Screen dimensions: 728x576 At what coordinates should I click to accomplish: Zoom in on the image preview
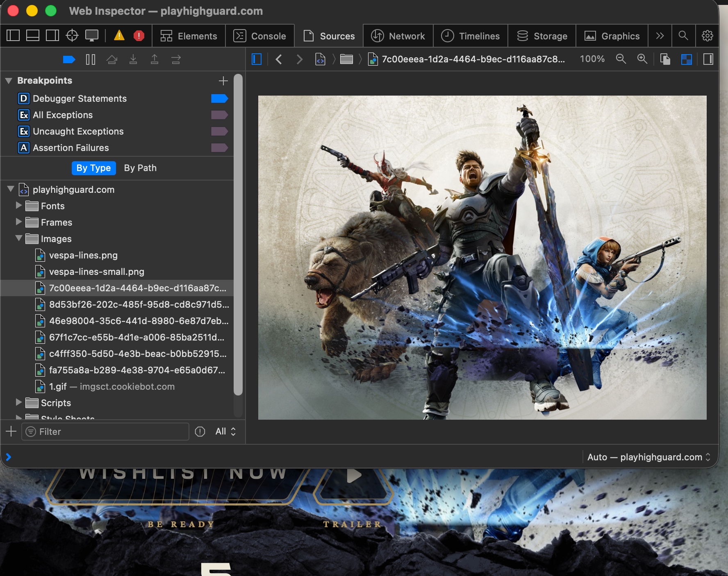pyautogui.click(x=642, y=59)
